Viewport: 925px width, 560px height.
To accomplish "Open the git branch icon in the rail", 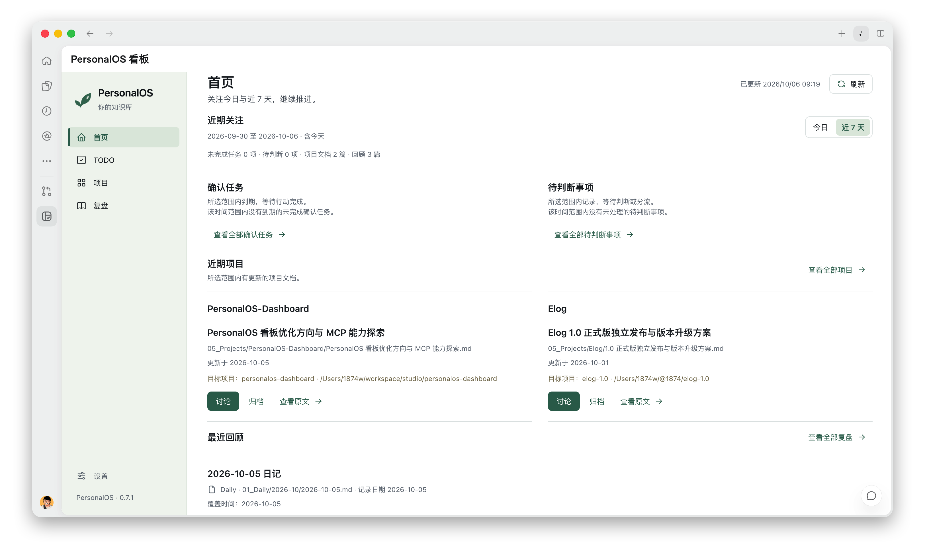I will (46, 191).
